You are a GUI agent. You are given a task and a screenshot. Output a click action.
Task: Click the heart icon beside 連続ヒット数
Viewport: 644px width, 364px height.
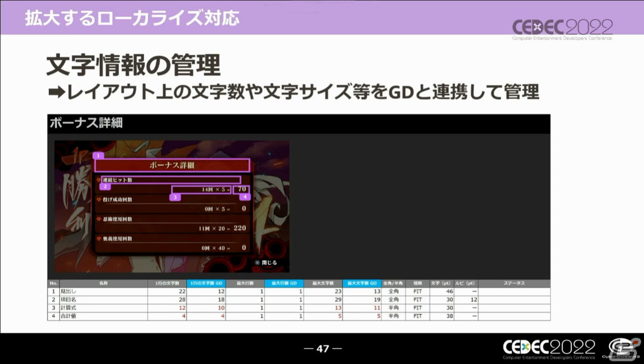pos(99,180)
